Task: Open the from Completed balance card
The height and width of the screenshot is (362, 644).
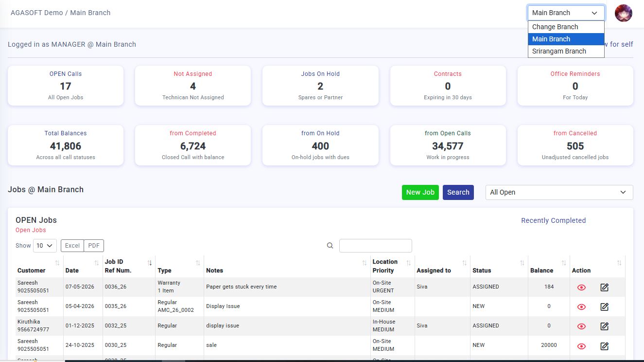Action: coord(193,145)
